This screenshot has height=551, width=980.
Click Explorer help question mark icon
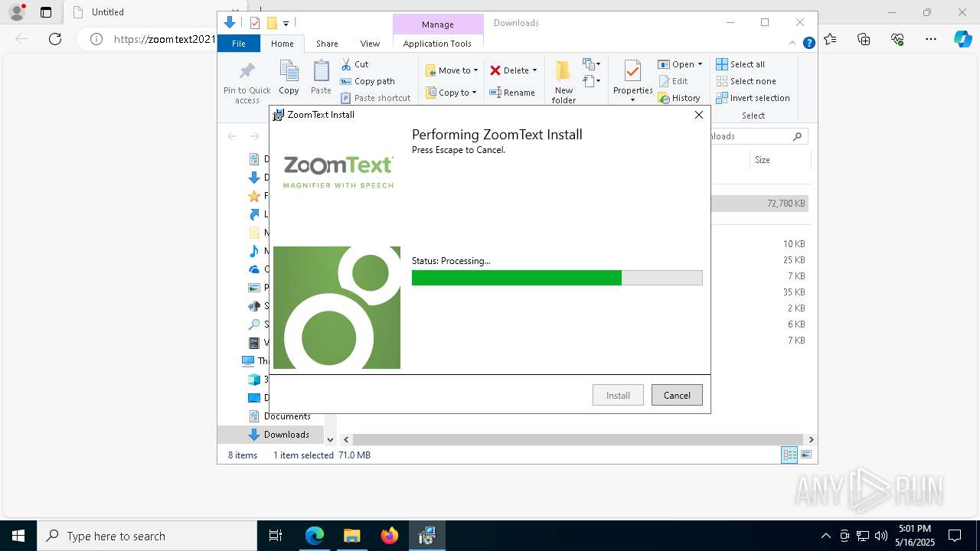click(x=808, y=44)
